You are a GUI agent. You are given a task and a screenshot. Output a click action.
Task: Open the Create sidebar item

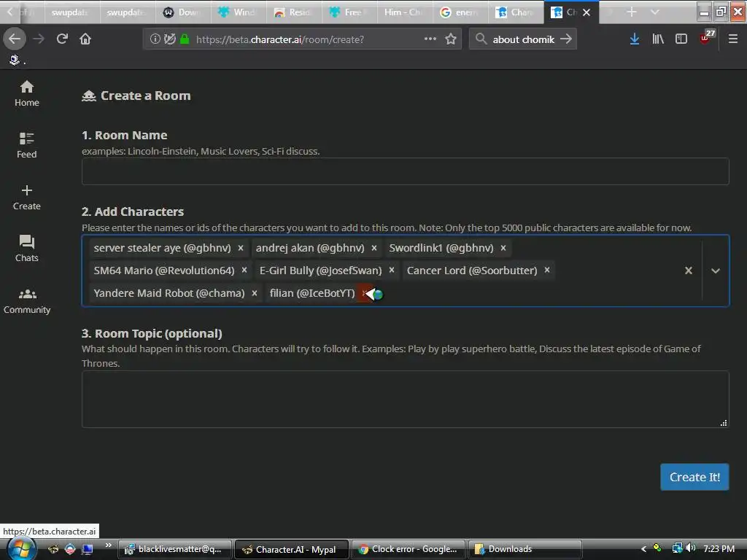pyautogui.click(x=27, y=197)
